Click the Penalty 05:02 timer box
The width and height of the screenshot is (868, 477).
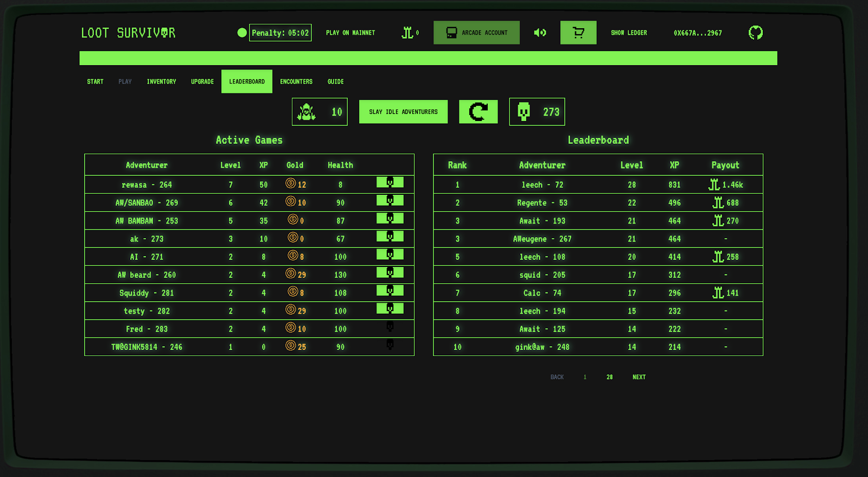pos(280,33)
